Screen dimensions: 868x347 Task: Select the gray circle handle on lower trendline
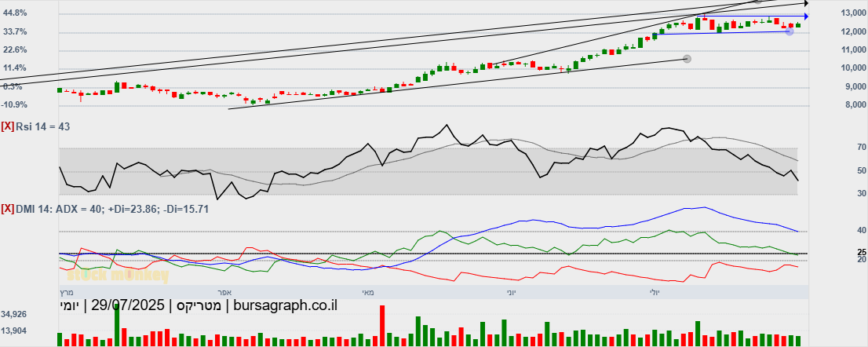[687, 58]
